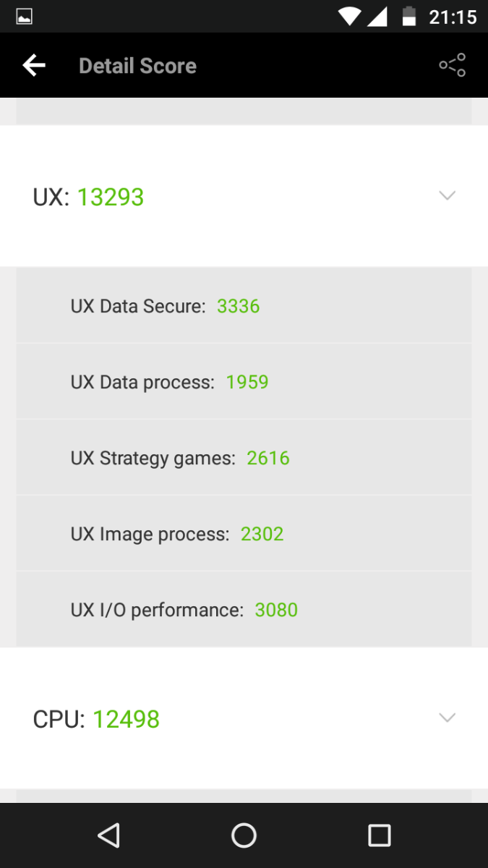488x868 pixels.
Task: Expand the CPU score chevron
Action: click(448, 718)
